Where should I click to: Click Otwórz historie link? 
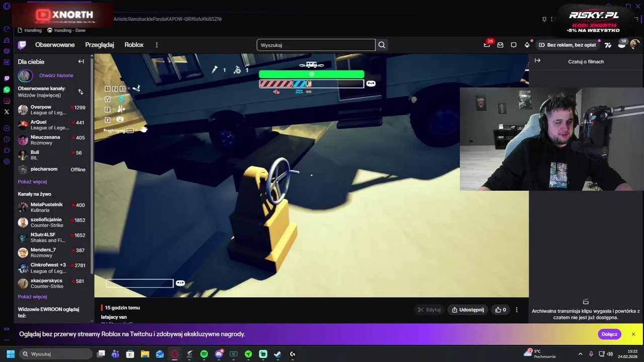click(x=56, y=75)
